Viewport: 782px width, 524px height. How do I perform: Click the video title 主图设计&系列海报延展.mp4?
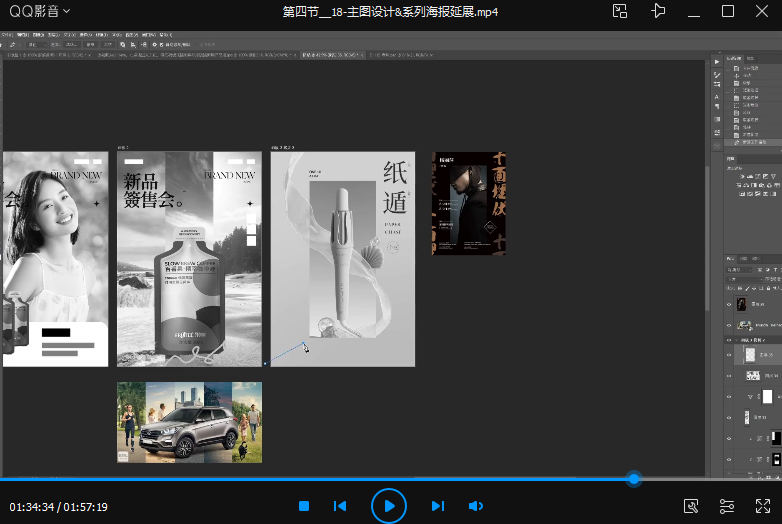[x=390, y=11]
